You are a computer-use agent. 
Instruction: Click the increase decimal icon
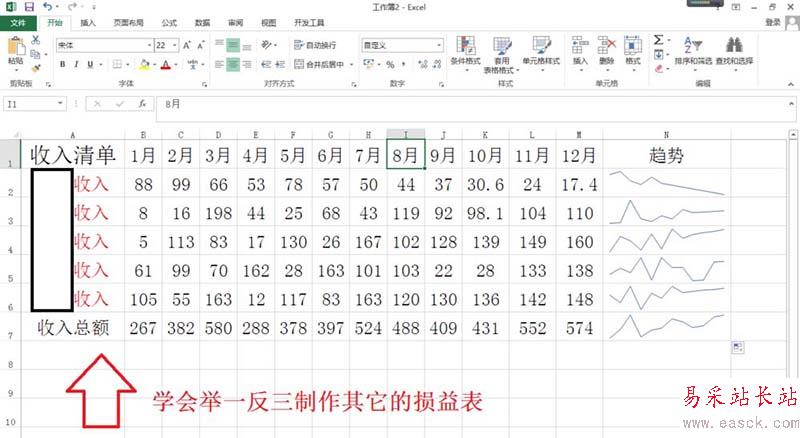tap(423, 64)
